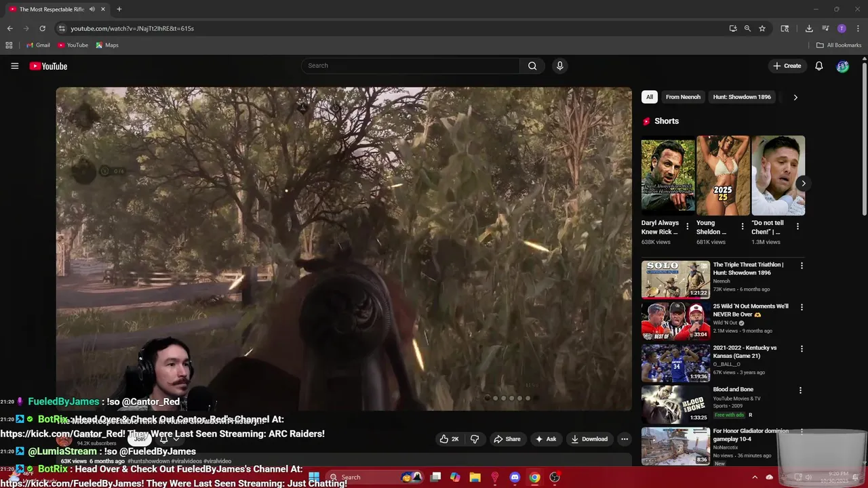The height and width of the screenshot is (488, 868).
Task: Start voice search with the microphone icon
Action: [x=559, y=66]
